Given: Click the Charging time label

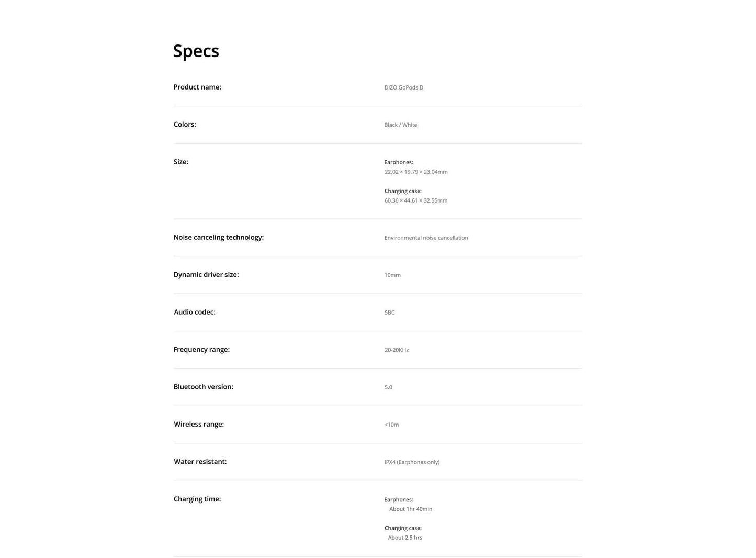Looking at the screenshot, I should click(x=197, y=499).
